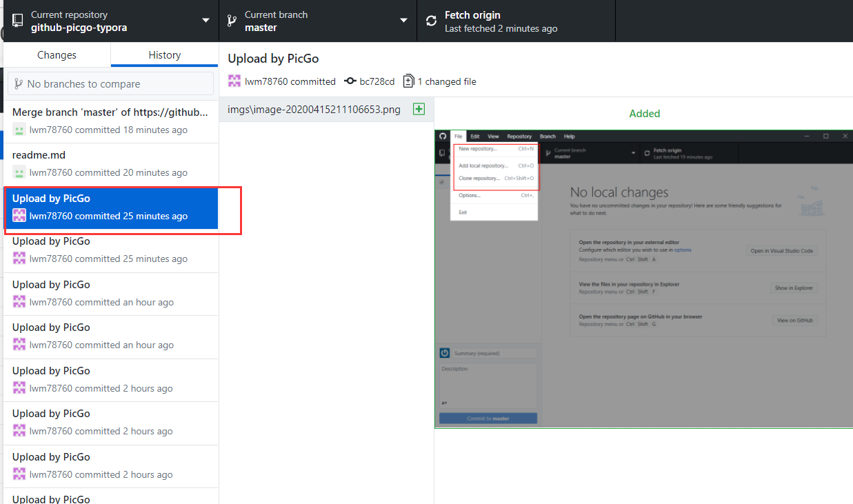Click the branch icon beside Current branch
The width and height of the screenshot is (853, 504).
click(232, 21)
